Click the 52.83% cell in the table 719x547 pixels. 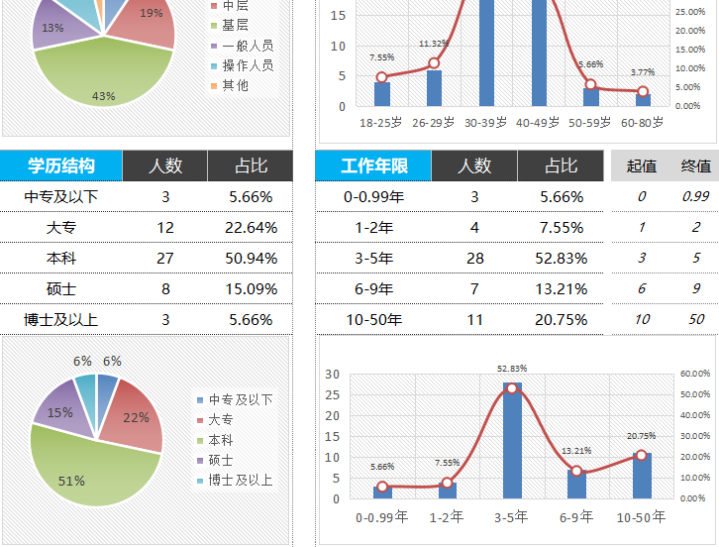(561, 258)
